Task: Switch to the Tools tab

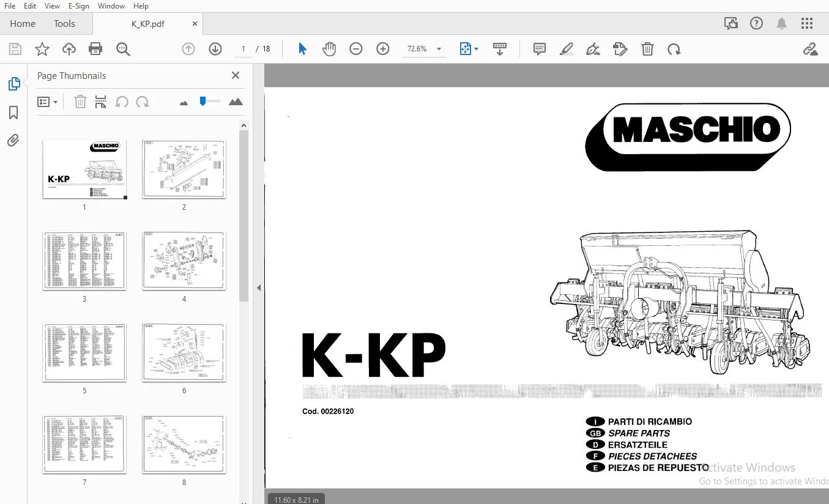Action: 64,24
